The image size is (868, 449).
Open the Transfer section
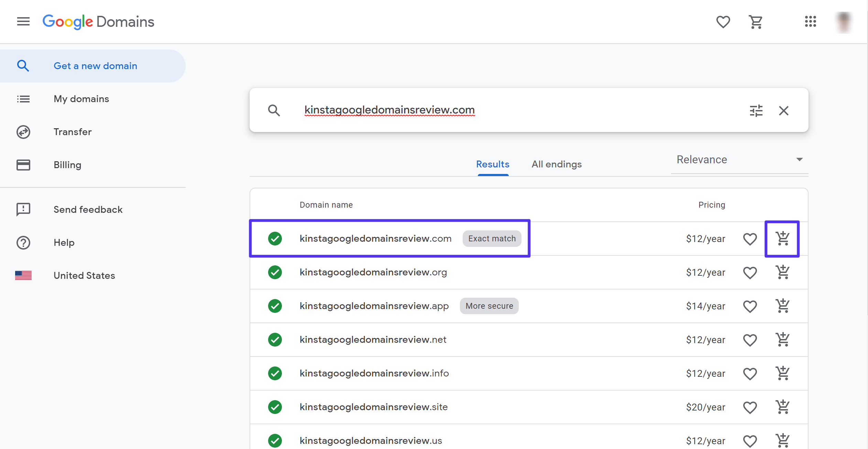pos(73,132)
